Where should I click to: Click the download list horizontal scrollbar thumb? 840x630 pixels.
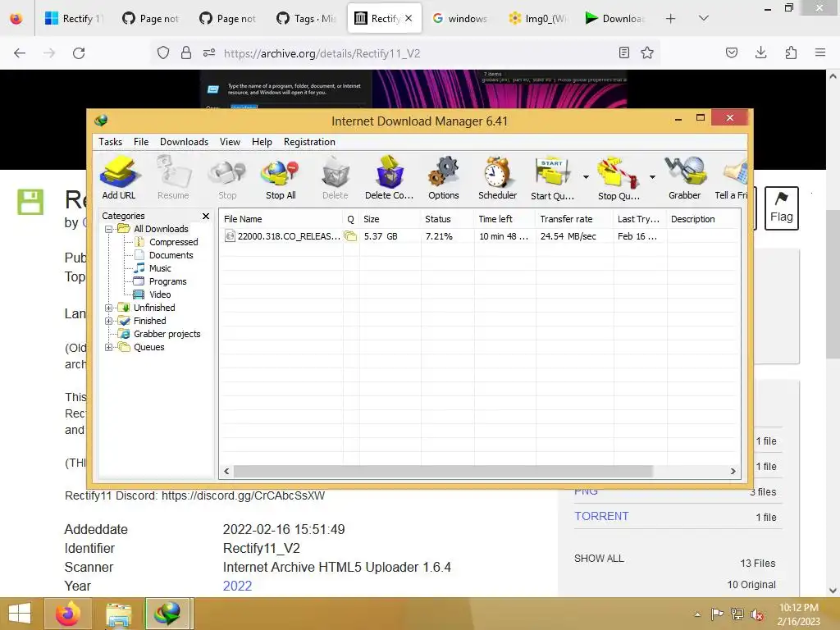[443, 472]
